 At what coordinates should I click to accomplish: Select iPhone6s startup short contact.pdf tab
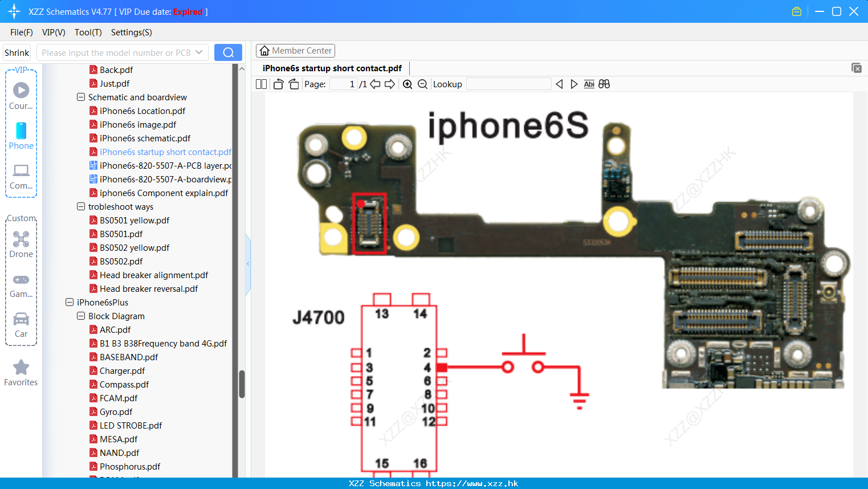click(x=332, y=68)
